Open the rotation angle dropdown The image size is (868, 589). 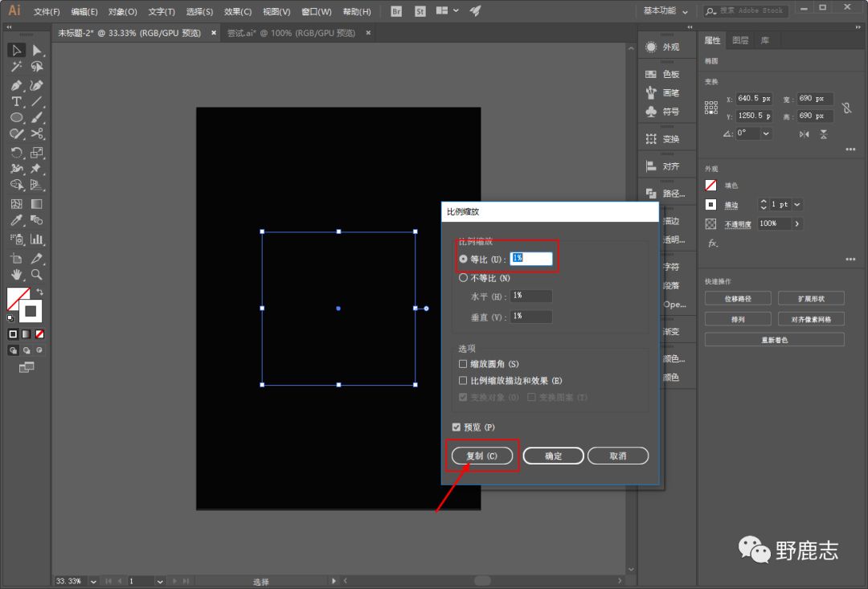pos(765,133)
